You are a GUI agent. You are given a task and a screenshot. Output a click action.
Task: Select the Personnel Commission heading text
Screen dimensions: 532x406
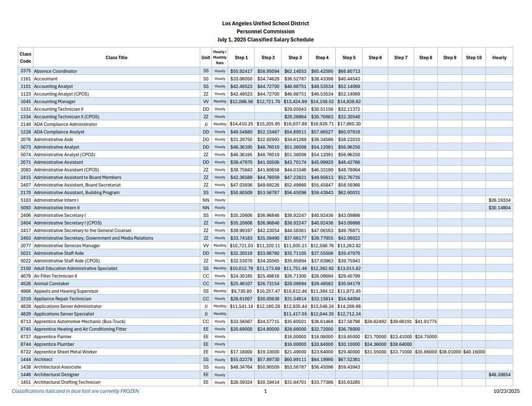coord(265,31)
